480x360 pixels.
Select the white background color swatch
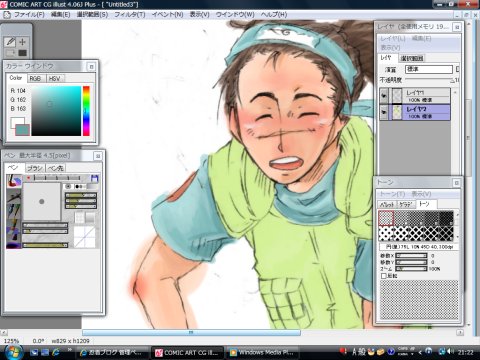pos(17,122)
